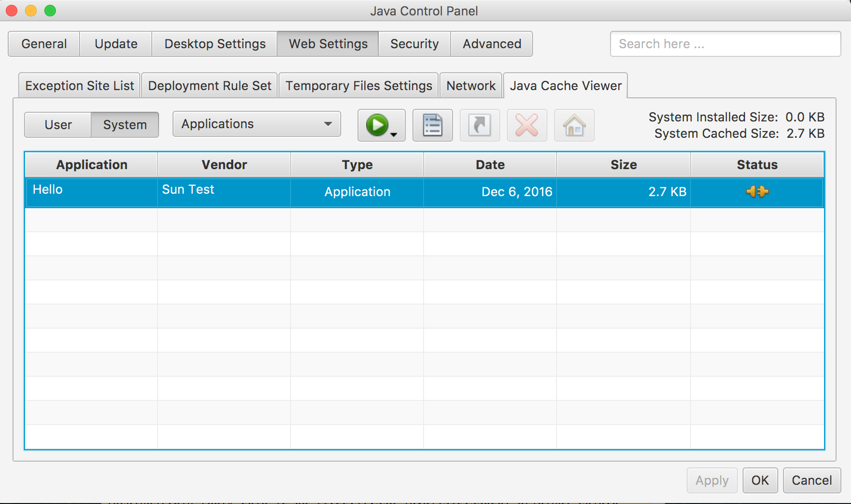Click in the Search here field
Screen dimensions: 851x504
(x=725, y=44)
